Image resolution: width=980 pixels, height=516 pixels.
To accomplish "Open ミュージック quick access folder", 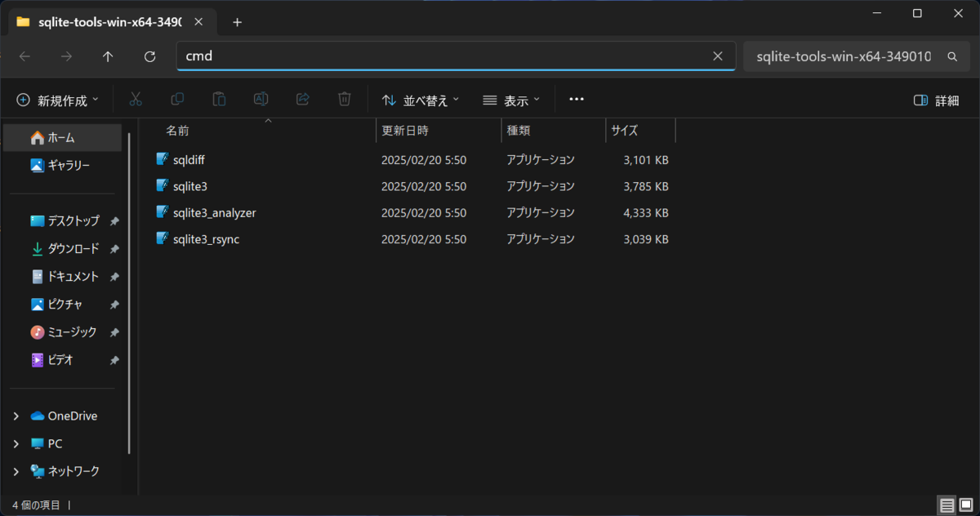I will [x=64, y=332].
